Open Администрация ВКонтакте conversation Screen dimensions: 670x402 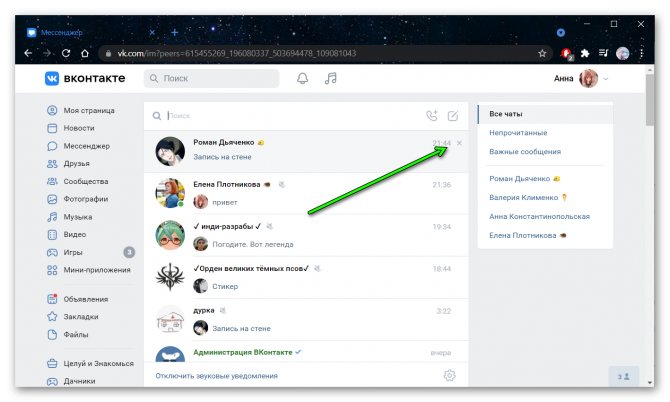306,352
